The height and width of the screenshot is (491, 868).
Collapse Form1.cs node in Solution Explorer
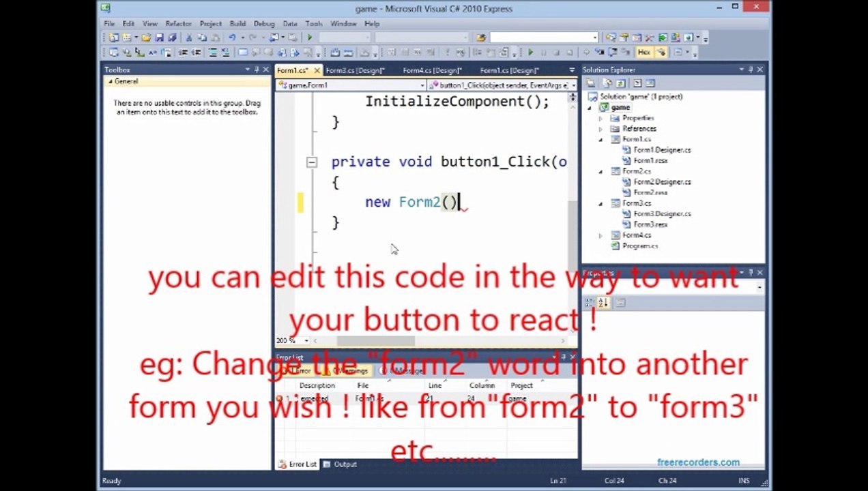[x=601, y=139]
